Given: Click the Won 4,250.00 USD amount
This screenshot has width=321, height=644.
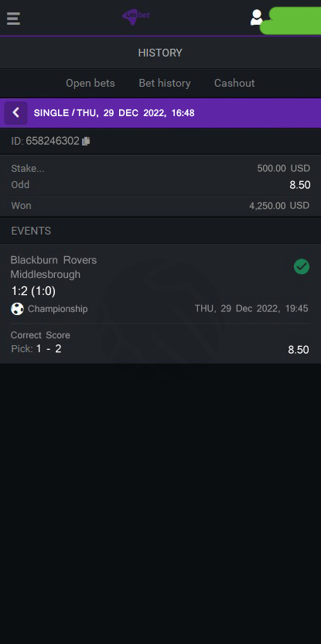Looking at the screenshot, I should pyautogui.click(x=279, y=206).
